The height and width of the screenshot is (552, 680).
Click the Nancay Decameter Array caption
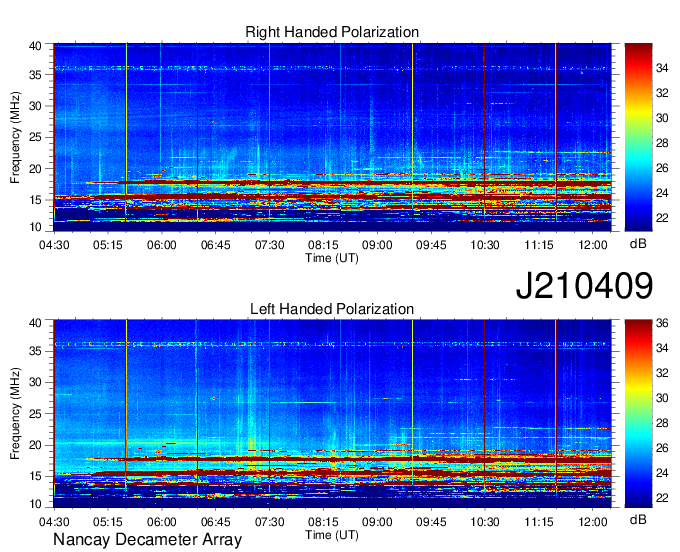[x=147, y=540]
